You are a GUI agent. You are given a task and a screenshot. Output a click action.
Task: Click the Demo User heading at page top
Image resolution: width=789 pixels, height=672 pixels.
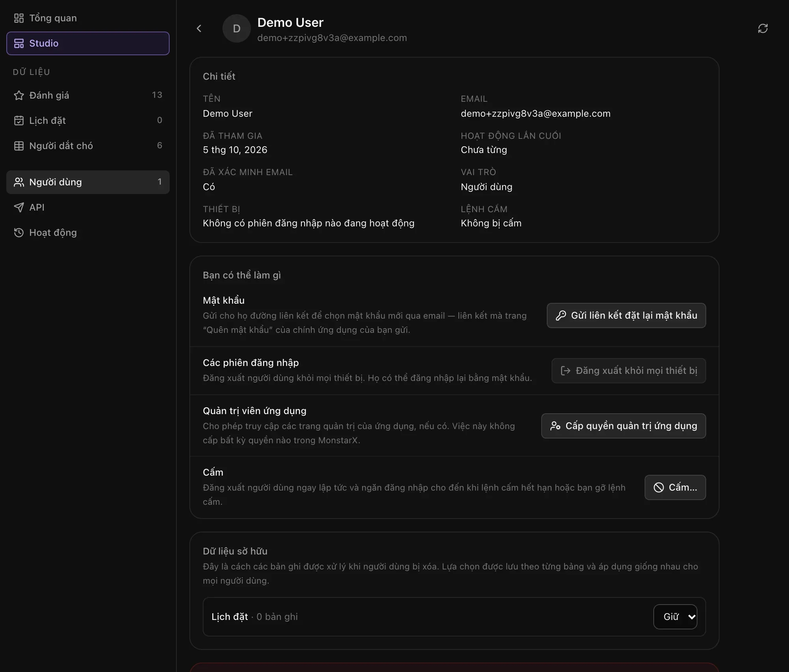click(x=290, y=22)
